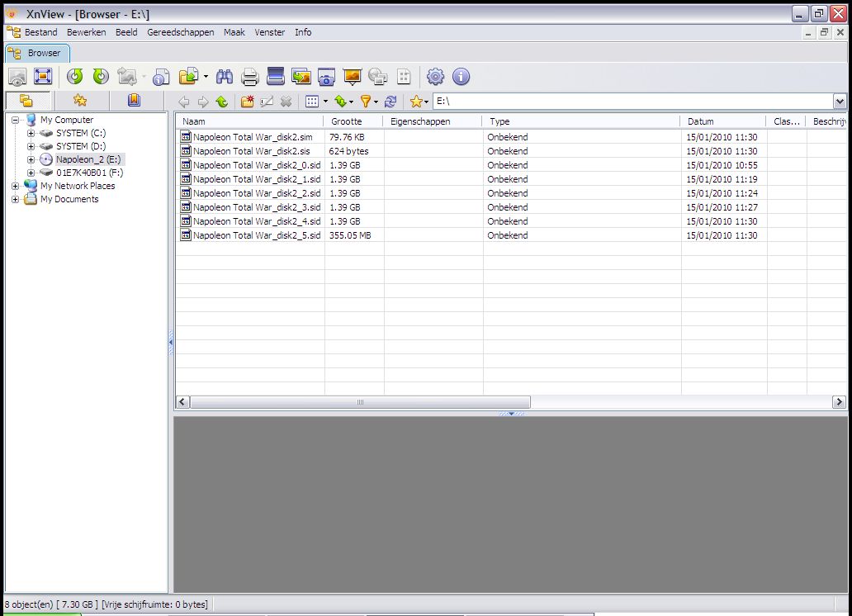Click the Scanner acquire icon
The width and height of the screenshot is (852, 616).
pyautogui.click(x=276, y=77)
